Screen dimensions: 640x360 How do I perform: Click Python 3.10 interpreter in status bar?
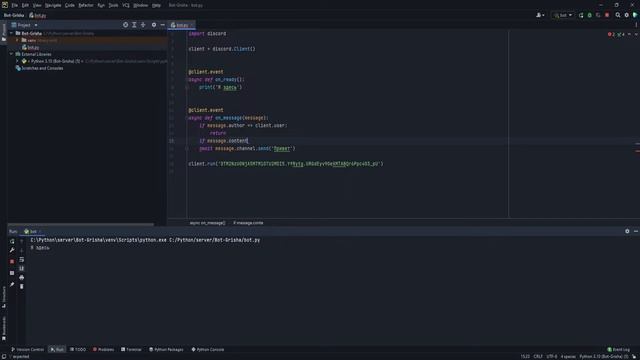tap(604, 357)
